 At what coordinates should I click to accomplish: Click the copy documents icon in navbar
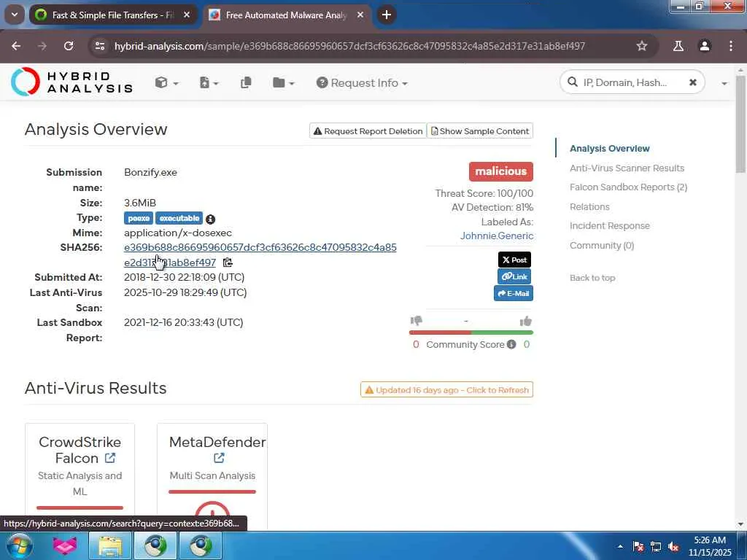click(246, 83)
